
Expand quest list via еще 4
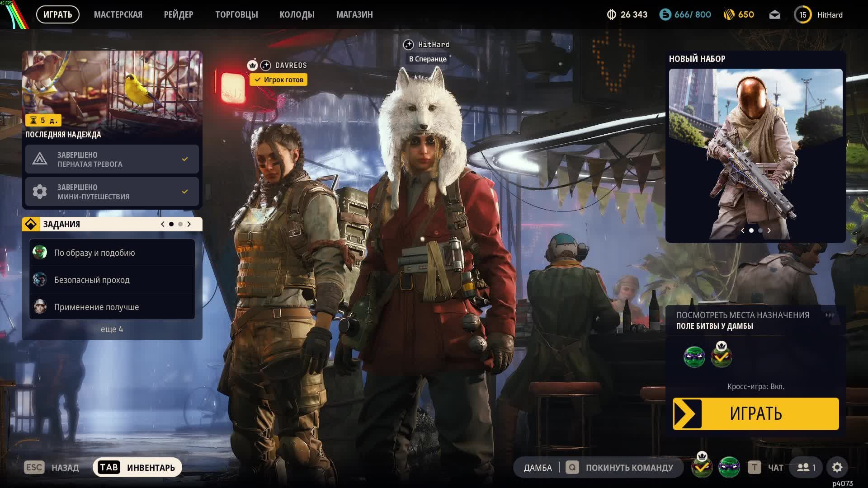coord(112,329)
